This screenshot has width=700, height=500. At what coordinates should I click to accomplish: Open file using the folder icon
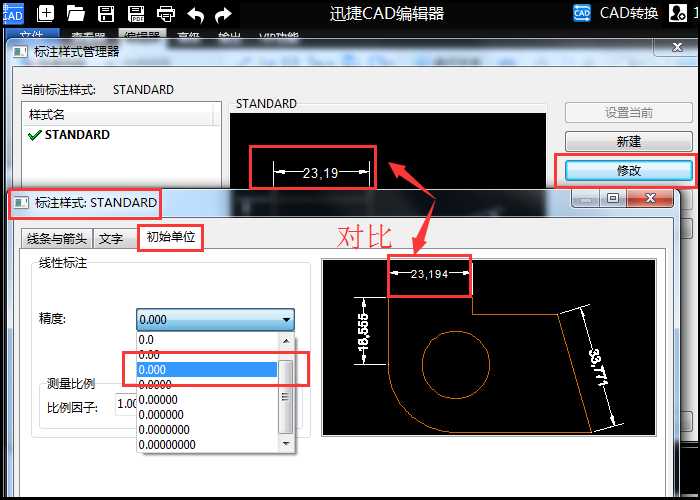(x=75, y=14)
